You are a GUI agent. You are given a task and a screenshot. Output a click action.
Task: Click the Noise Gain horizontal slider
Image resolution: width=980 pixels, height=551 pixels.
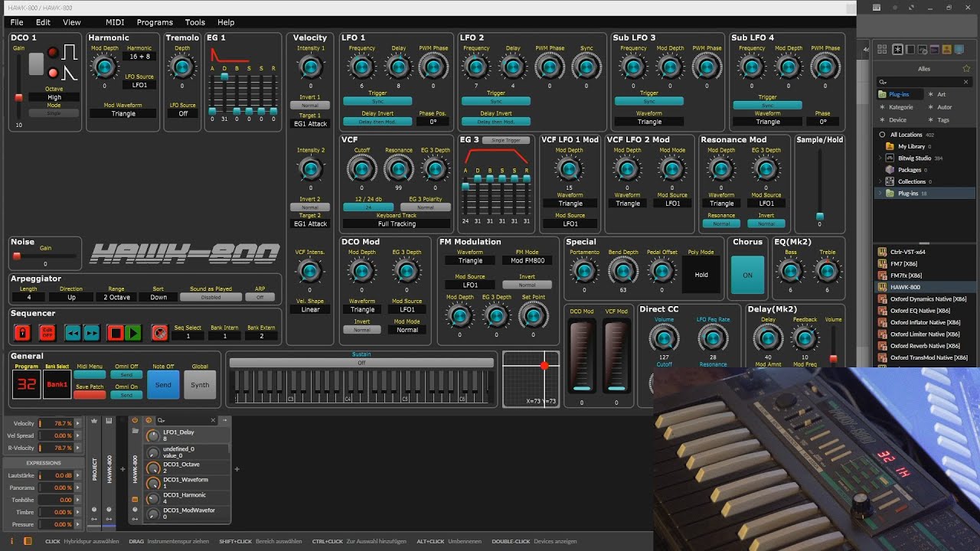pyautogui.click(x=45, y=256)
